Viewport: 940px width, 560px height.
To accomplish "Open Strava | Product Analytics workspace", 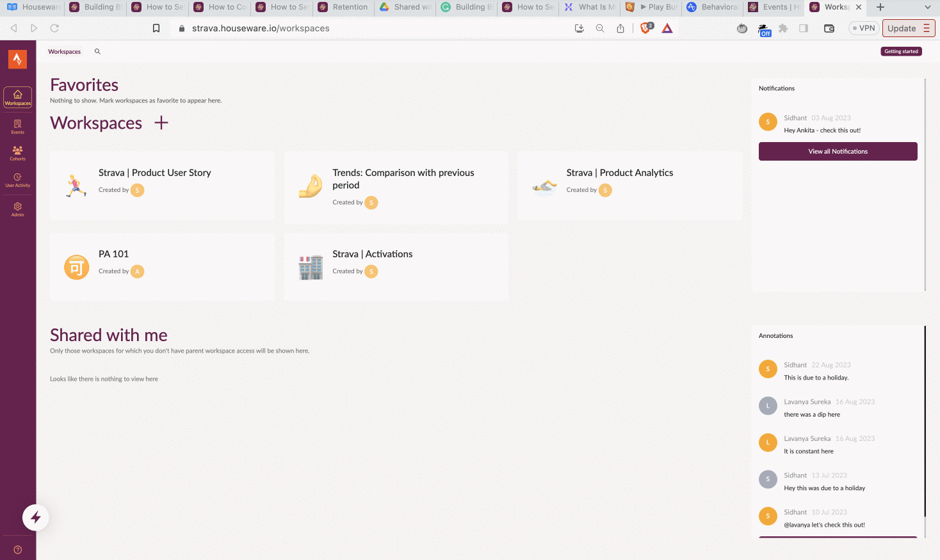I will [630, 186].
